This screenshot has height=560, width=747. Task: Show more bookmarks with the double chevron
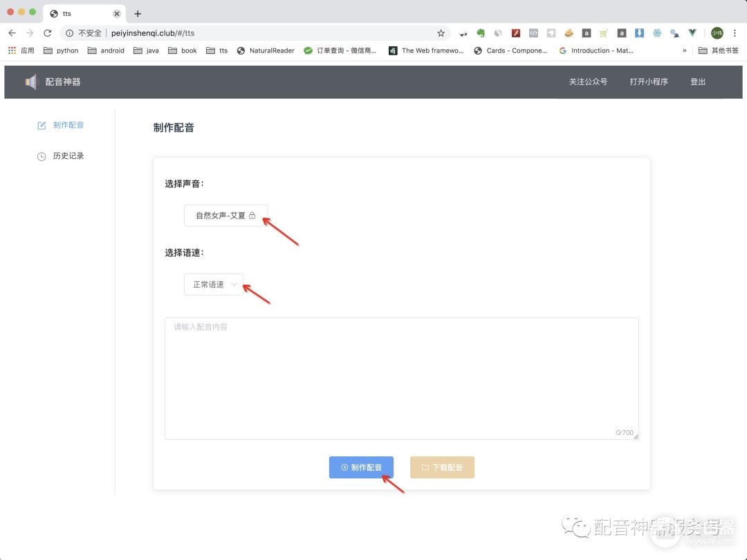coord(685,50)
